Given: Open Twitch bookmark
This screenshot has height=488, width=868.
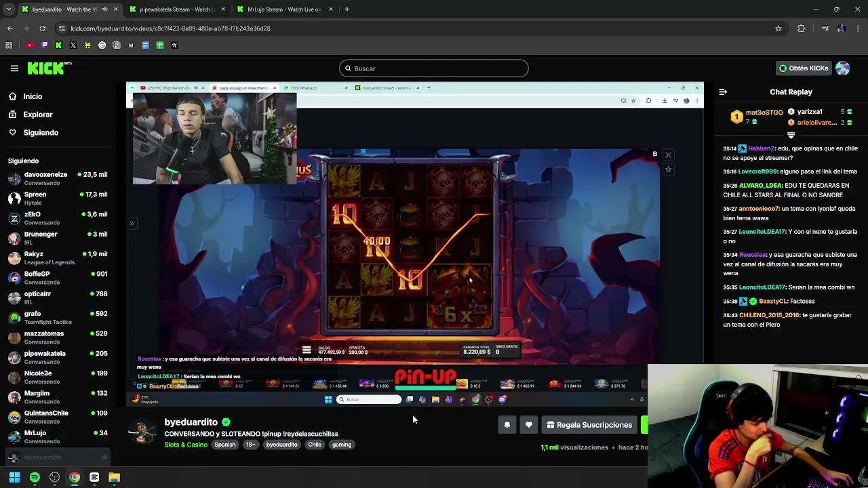Looking at the screenshot, I should 44,45.
